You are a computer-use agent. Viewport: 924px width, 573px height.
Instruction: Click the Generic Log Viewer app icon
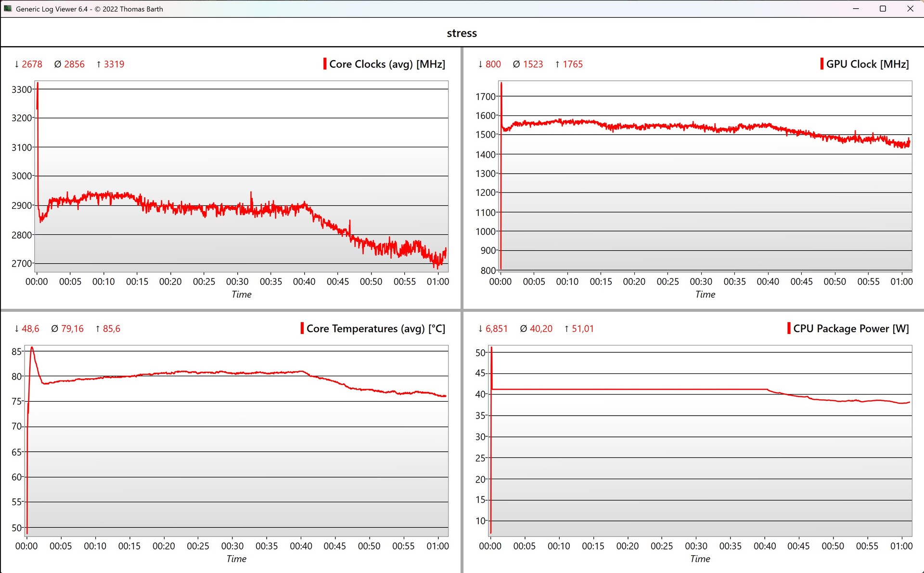point(8,9)
